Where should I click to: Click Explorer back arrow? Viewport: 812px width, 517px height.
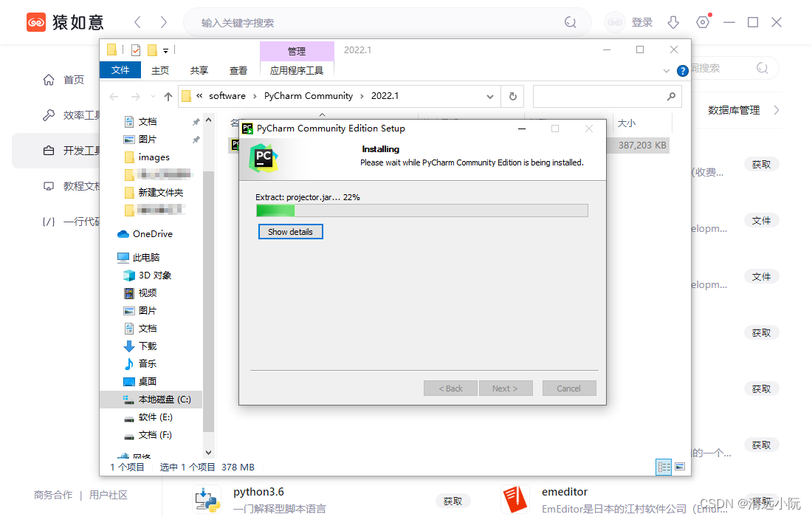click(x=114, y=96)
